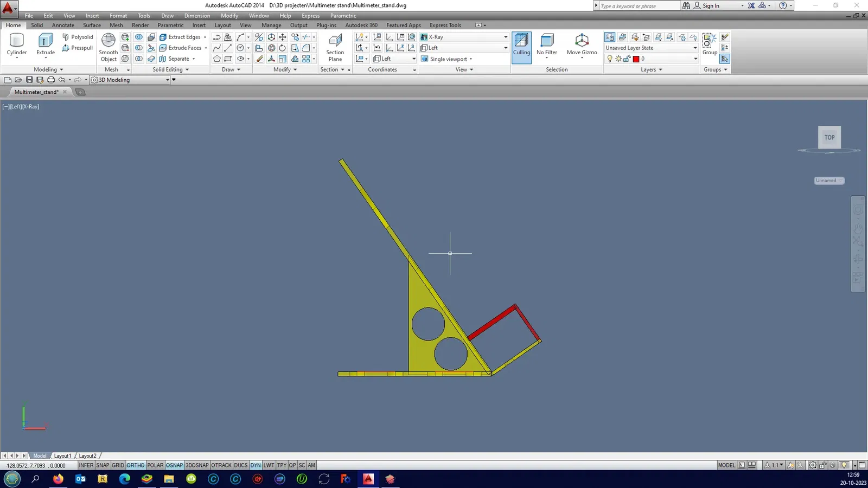868x488 pixels.
Task: Expand the Layers panel
Action: (x=652, y=69)
